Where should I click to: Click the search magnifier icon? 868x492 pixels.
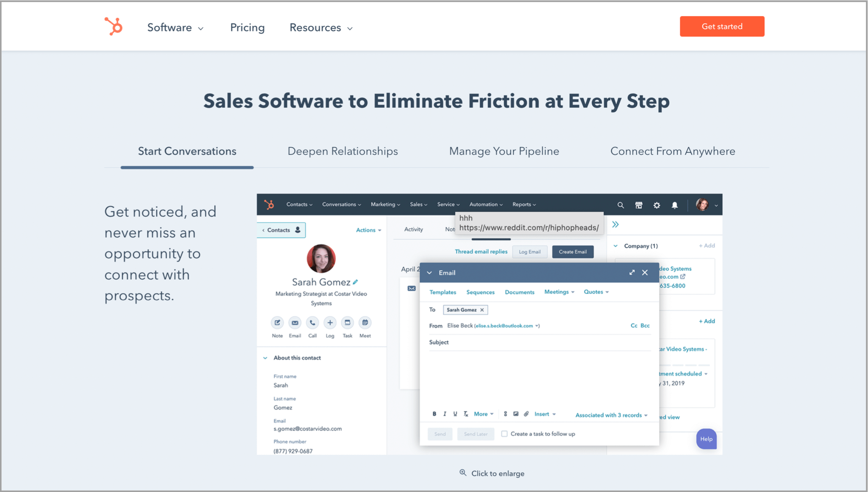(620, 205)
